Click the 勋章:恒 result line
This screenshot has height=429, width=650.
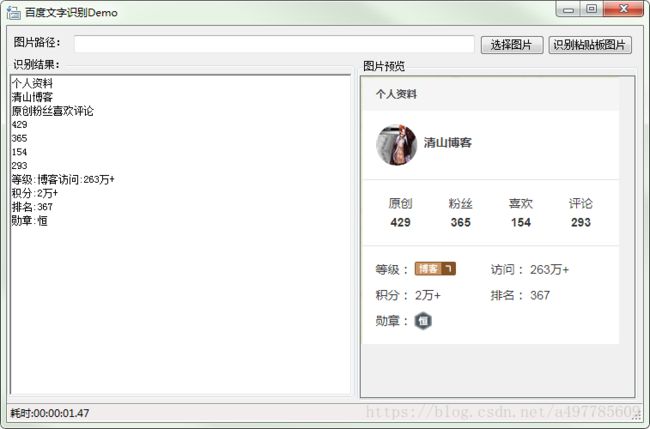coord(29,221)
